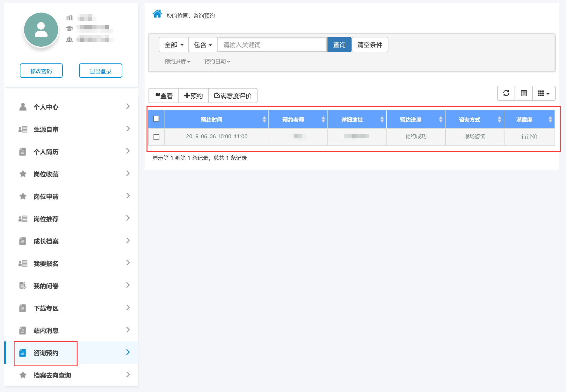Open 个人中心 menu item
Viewport: 566px width, 392px height.
(71, 107)
